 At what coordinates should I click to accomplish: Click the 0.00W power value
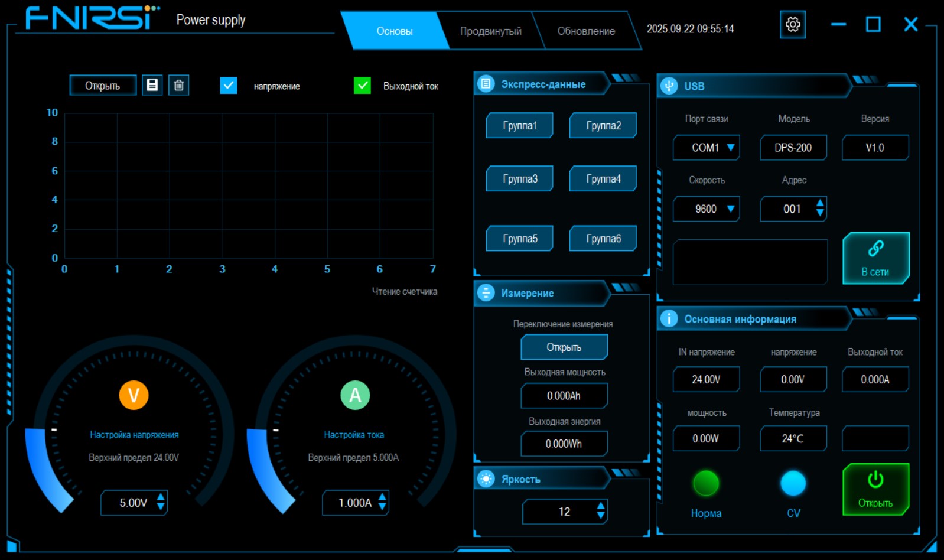pyautogui.click(x=706, y=438)
